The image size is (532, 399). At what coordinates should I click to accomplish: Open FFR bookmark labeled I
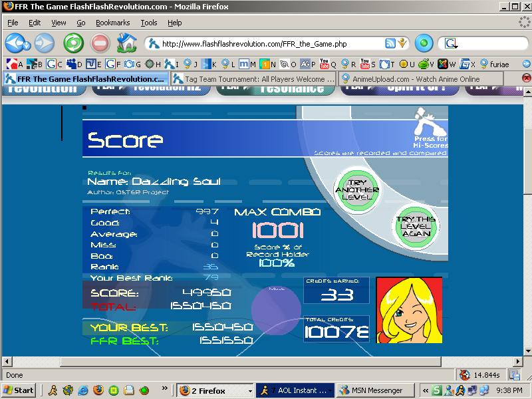coord(172,64)
